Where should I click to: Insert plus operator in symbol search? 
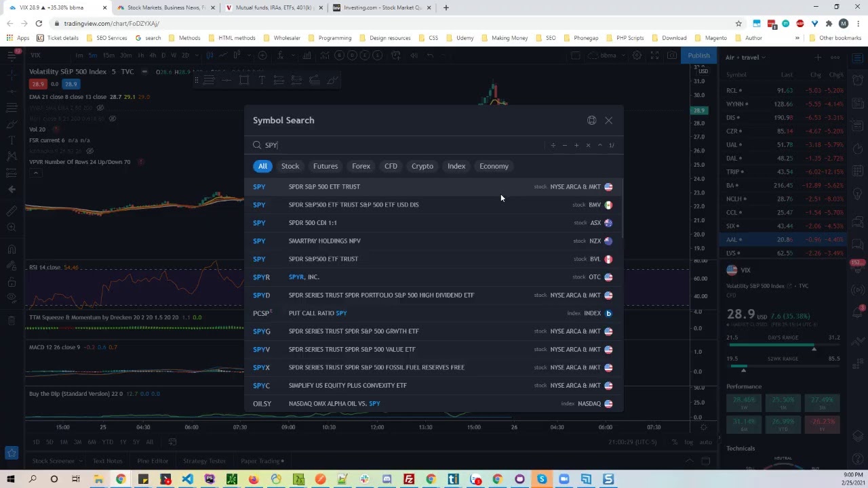pos(576,145)
